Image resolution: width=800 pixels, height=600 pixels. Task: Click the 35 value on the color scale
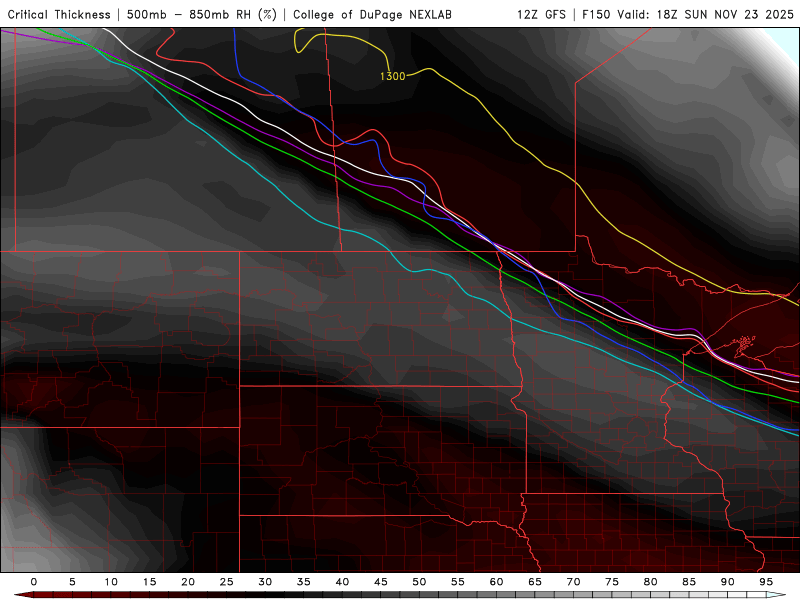pyautogui.click(x=304, y=582)
